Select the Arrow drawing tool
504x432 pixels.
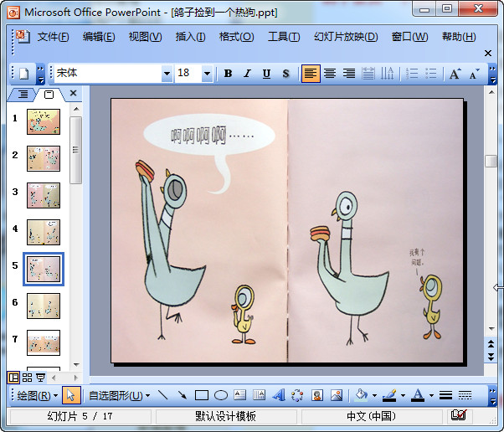coord(183,395)
